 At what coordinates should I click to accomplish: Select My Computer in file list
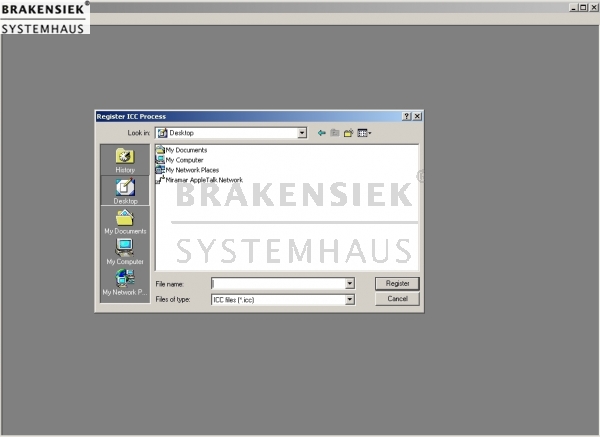[x=179, y=160]
